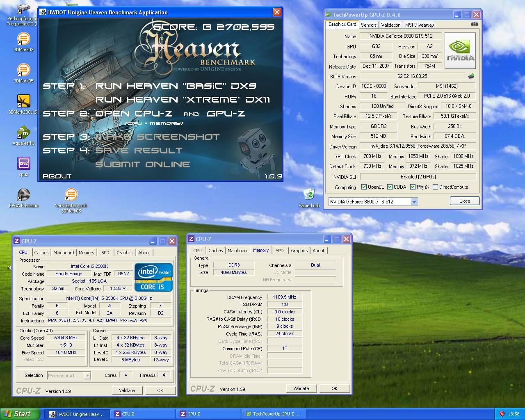Click the Driver Version field in GPU-Z

click(417, 146)
